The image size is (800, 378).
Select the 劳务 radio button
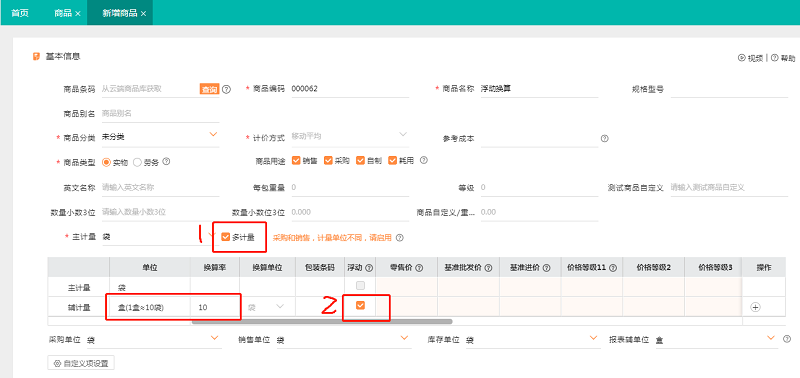pos(137,162)
